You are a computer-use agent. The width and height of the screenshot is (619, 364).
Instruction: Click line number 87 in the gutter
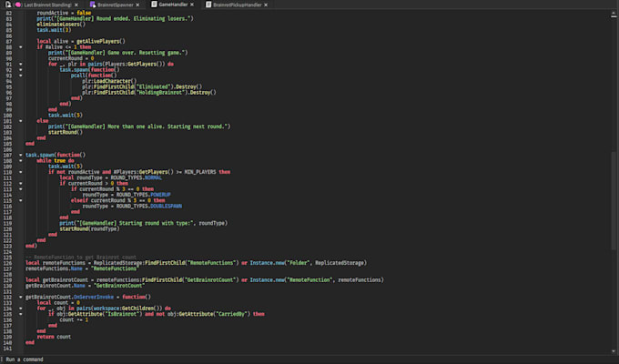(9, 42)
